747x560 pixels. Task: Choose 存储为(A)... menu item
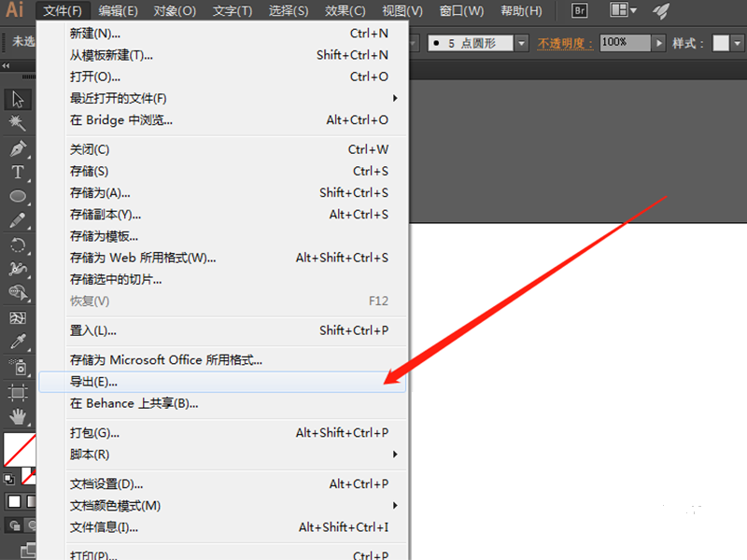tap(222, 193)
